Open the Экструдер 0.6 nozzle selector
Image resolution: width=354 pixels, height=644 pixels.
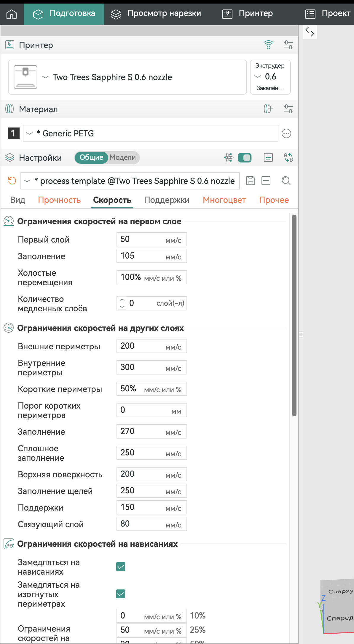[x=270, y=77]
